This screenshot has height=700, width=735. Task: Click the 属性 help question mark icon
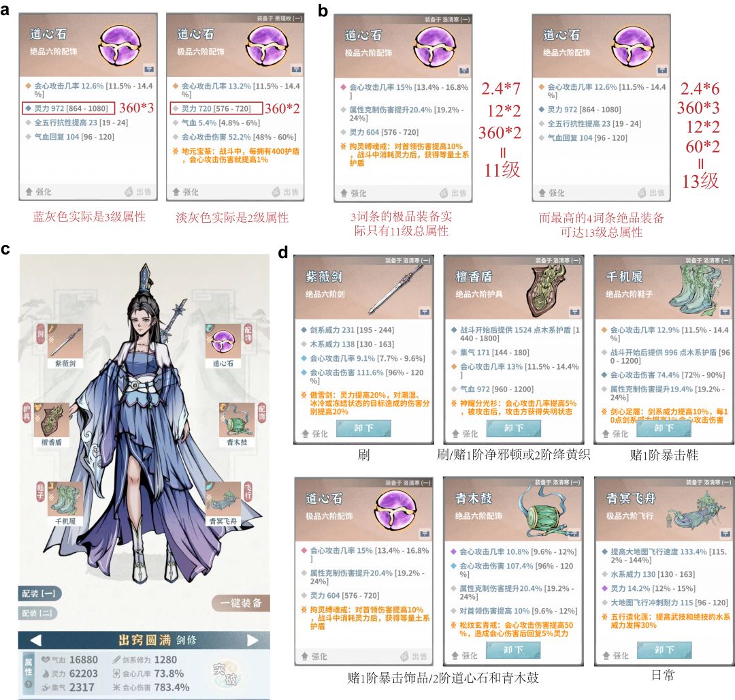point(28,685)
